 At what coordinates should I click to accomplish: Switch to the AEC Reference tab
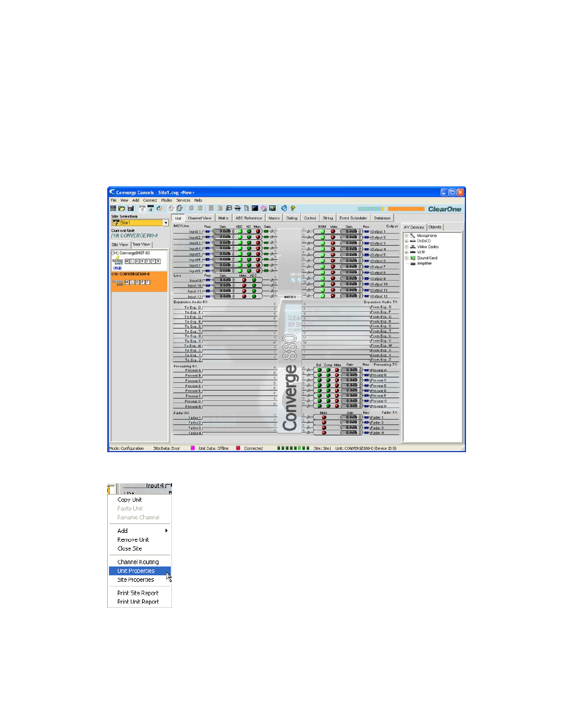coord(249,218)
